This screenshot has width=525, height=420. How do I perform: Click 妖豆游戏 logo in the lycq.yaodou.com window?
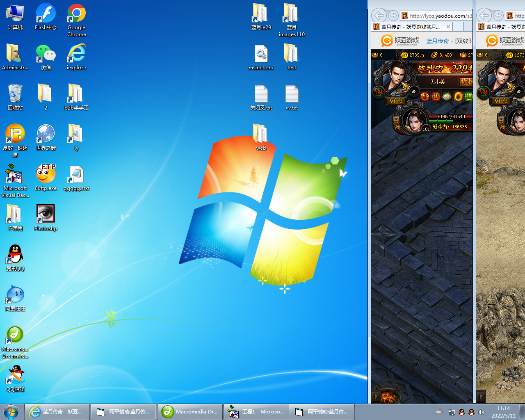[400, 41]
